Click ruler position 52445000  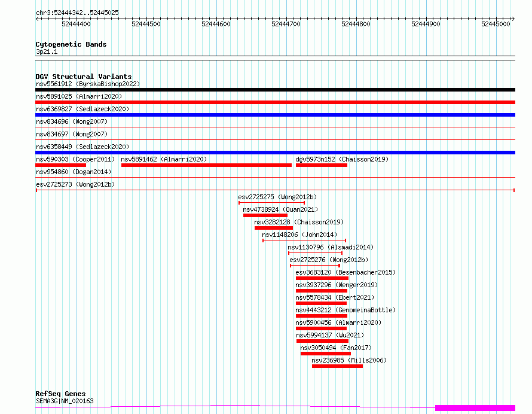click(x=496, y=24)
